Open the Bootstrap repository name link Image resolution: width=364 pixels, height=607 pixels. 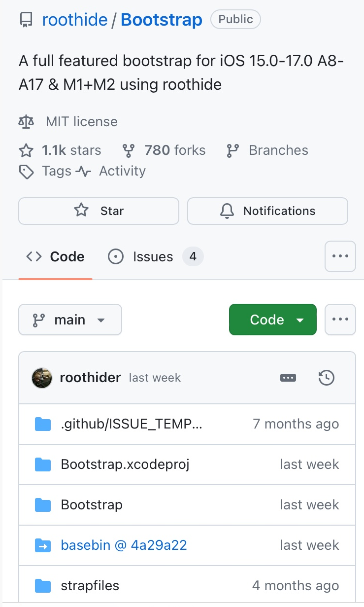(x=162, y=20)
